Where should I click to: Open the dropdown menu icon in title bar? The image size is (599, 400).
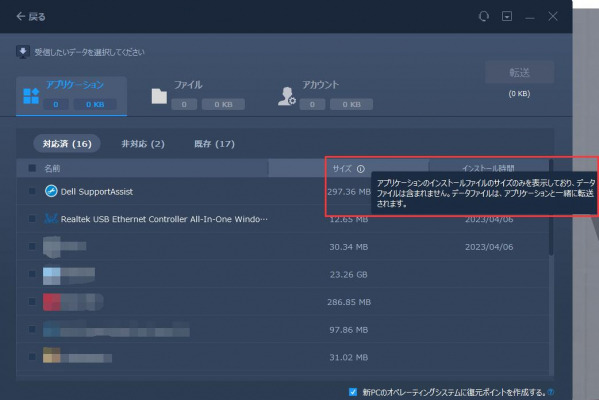(507, 16)
